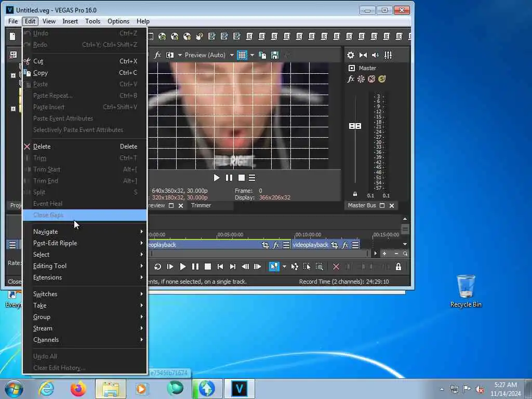The width and height of the screenshot is (532, 399).
Task: Copy preview snapshot to clipboard
Action: (262, 55)
